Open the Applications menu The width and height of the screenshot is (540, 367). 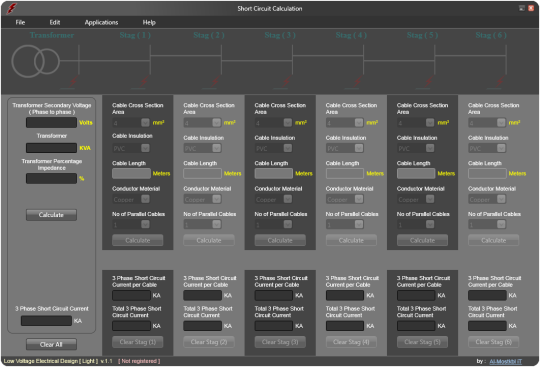click(x=101, y=22)
